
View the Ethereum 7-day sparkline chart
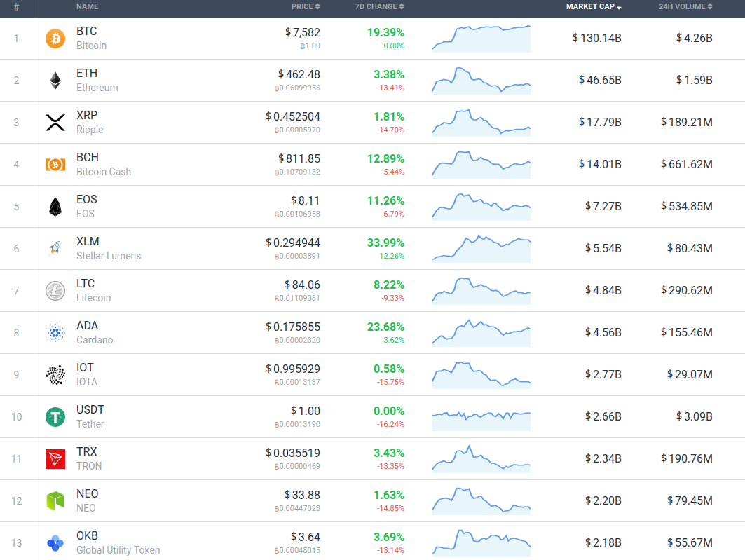tap(481, 81)
